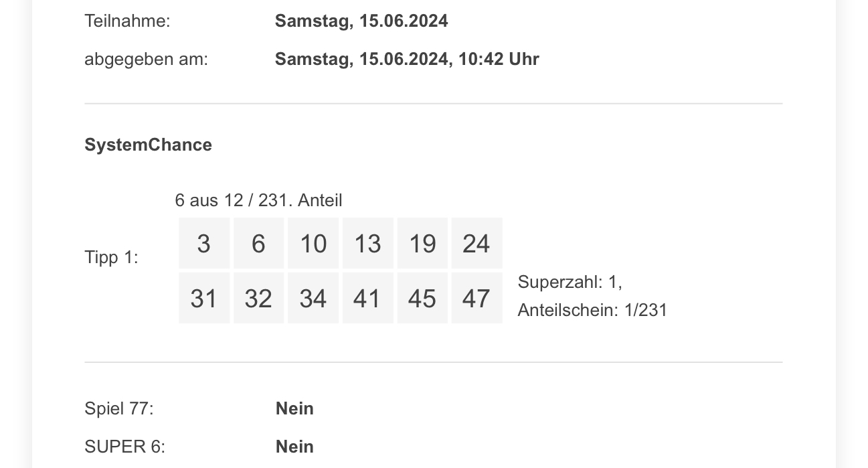Click the number 32 tile
The height and width of the screenshot is (468, 868).
point(258,298)
